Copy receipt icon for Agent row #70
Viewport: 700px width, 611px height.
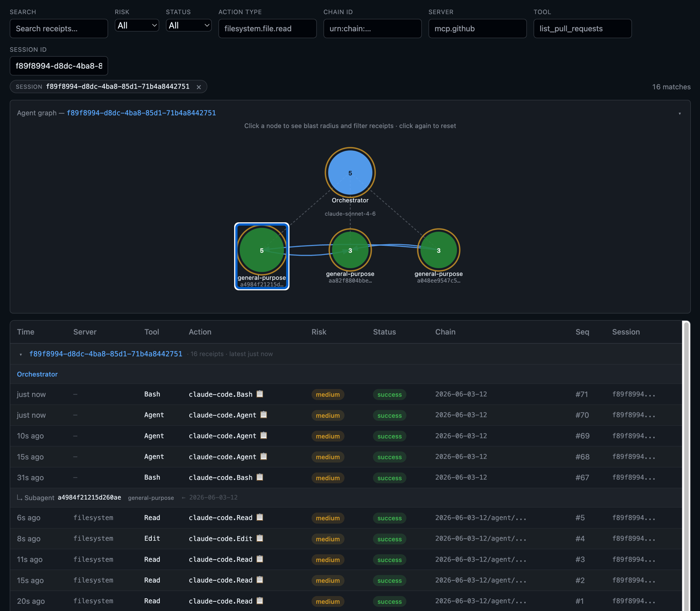point(264,415)
